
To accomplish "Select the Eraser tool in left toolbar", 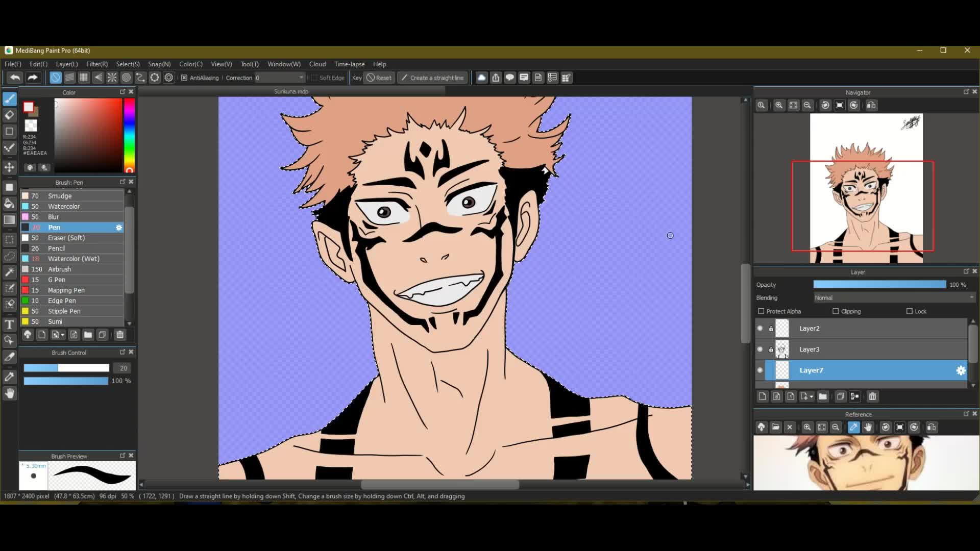I will coord(9,115).
